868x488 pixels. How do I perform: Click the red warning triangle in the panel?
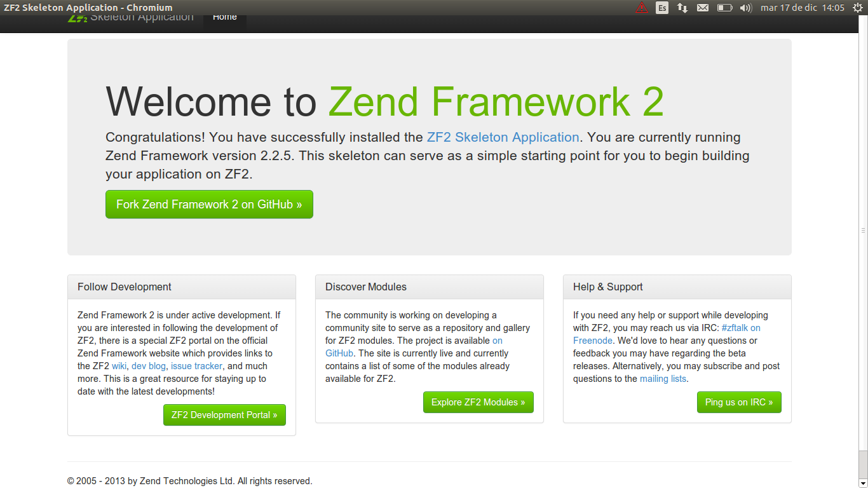pos(642,8)
